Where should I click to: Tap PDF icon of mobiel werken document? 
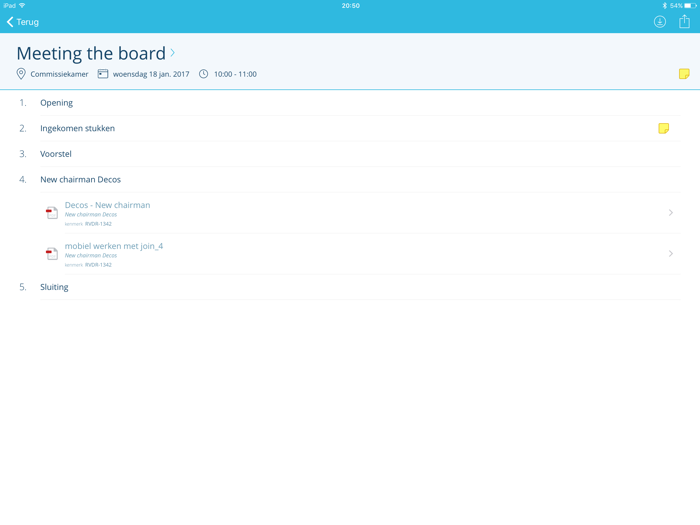pyautogui.click(x=52, y=254)
